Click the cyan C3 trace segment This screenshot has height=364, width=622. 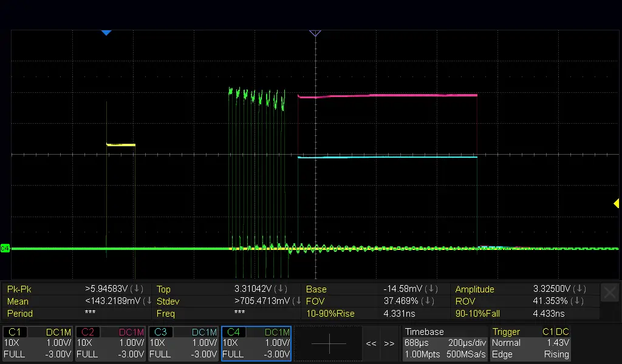click(x=387, y=157)
